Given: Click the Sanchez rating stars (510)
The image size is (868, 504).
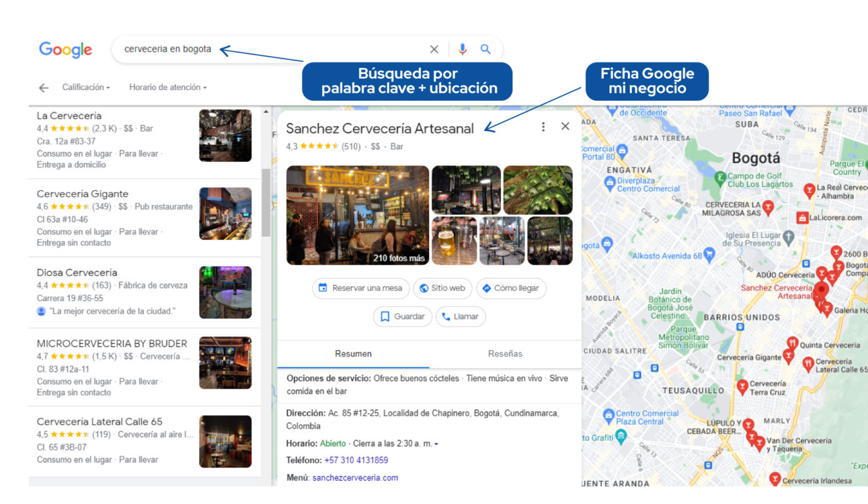Looking at the screenshot, I should click(320, 146).
